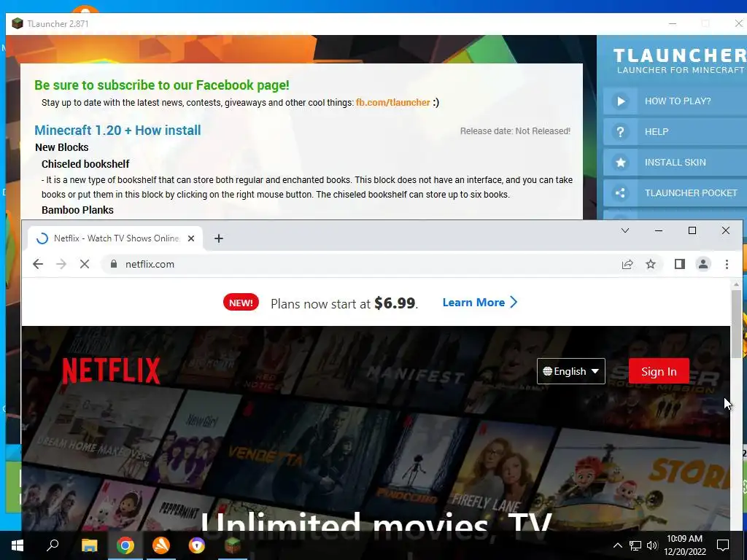
Task: Open HELP in TLauncher sidebar
Action: pyautogui.click(x=675, y=132)
